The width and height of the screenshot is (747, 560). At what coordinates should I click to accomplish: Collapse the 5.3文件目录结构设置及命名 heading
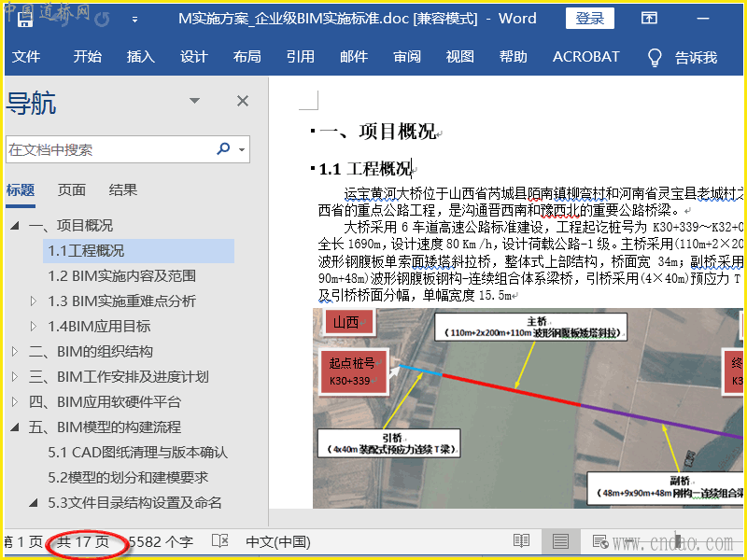coord(34,503)
